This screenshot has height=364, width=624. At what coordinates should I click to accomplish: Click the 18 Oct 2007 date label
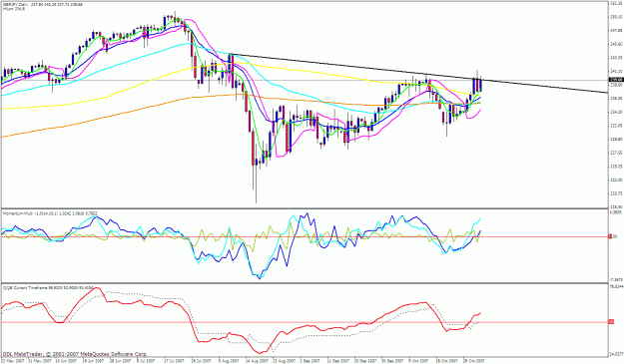point(447,361)
